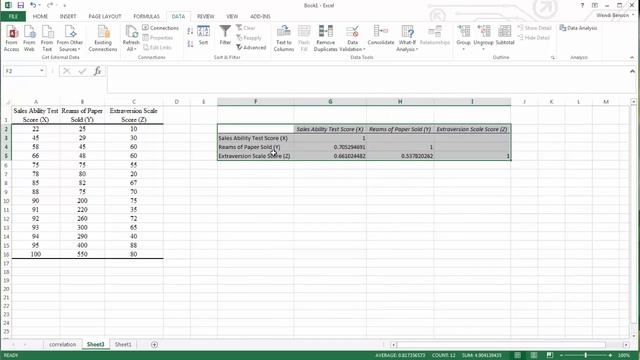
Task: Switch to INSERT ribbon tab
Action: [x=68, y=16]
